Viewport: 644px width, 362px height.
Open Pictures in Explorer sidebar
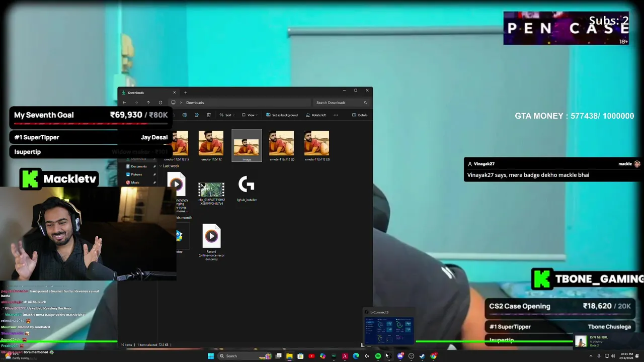pyautogui.click(x=136, y=174)
